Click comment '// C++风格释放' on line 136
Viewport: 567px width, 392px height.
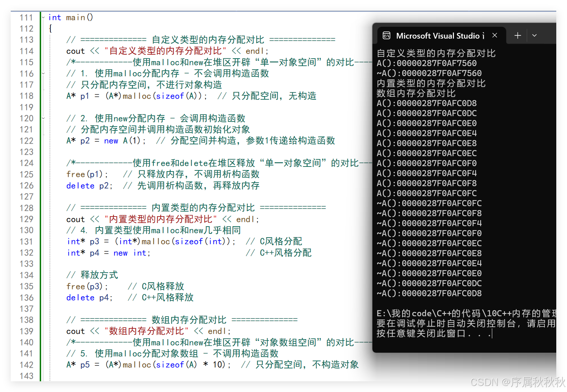pos(161,297)
